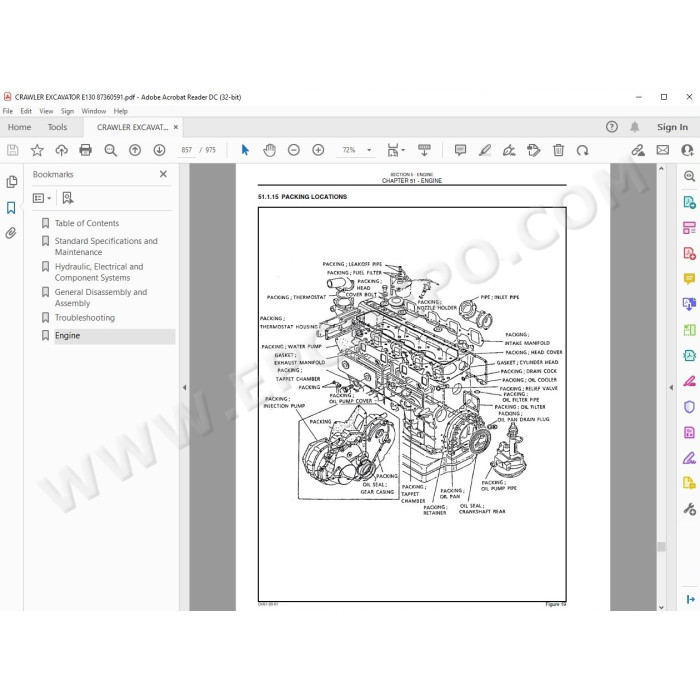
Task: Open the Find text magnifier icon
Action: (x=110, y=150)
